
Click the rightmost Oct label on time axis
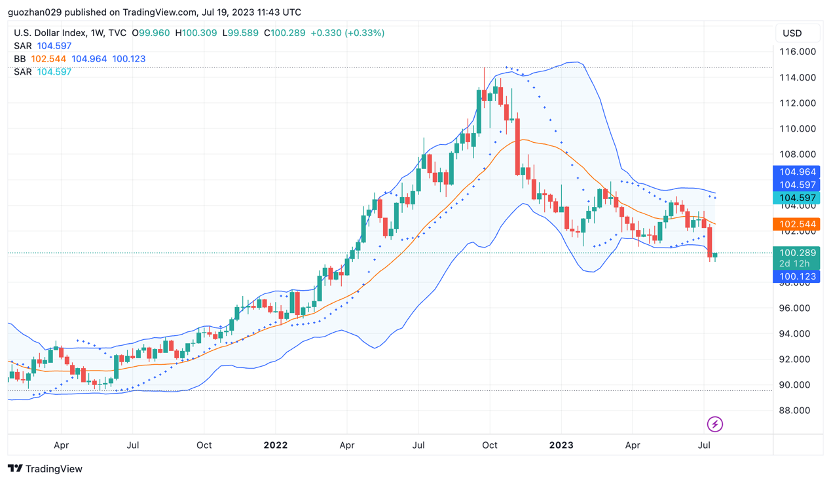coord(489,445)
